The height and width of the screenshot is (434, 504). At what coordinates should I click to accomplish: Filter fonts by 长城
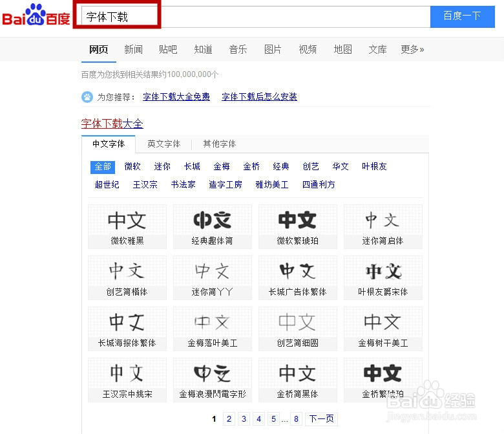tap(192, 166)
